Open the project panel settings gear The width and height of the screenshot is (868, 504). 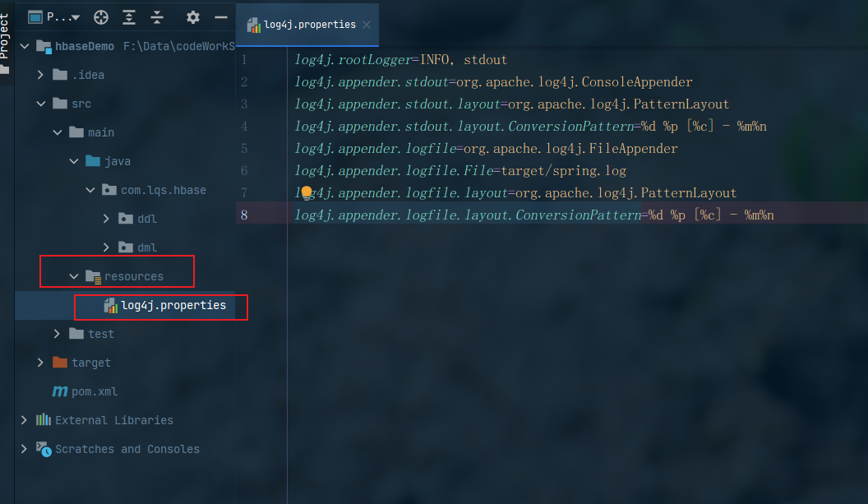click(x=192, y=17)
